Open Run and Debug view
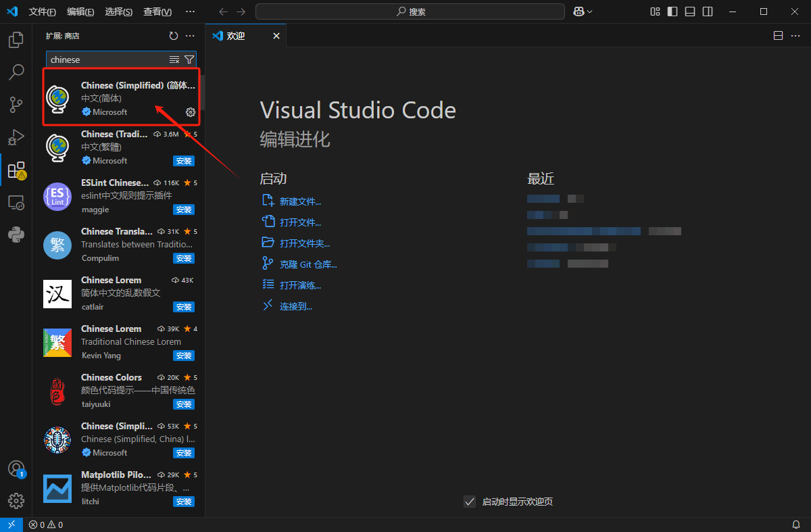 pos(16,137)
